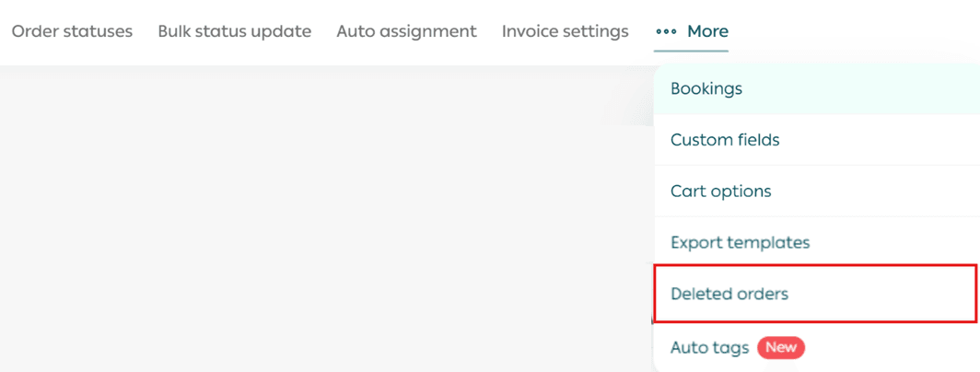This screenshot has width=980, height=372.
Task: Switch to Bulk status update tab
Action: (234, 31)
